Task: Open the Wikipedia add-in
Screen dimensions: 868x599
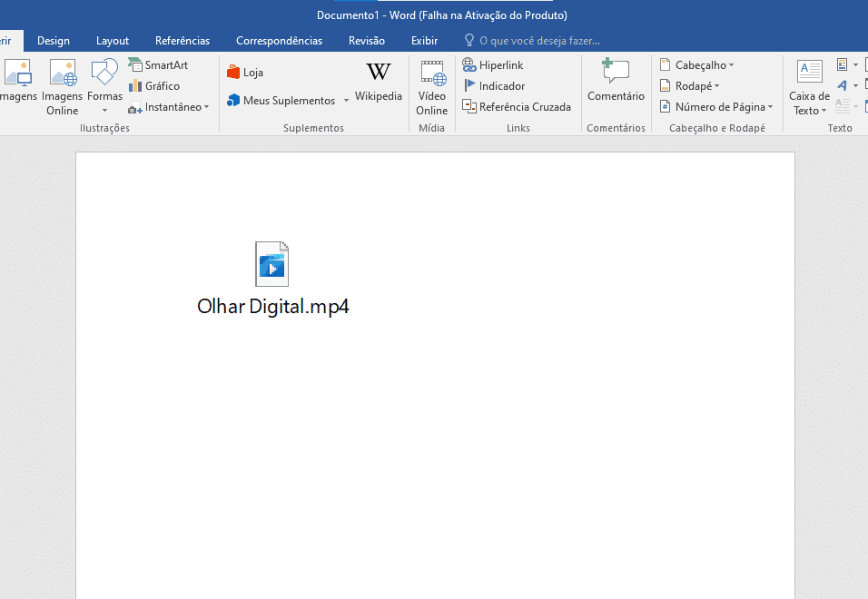Action: coord(378,82)
